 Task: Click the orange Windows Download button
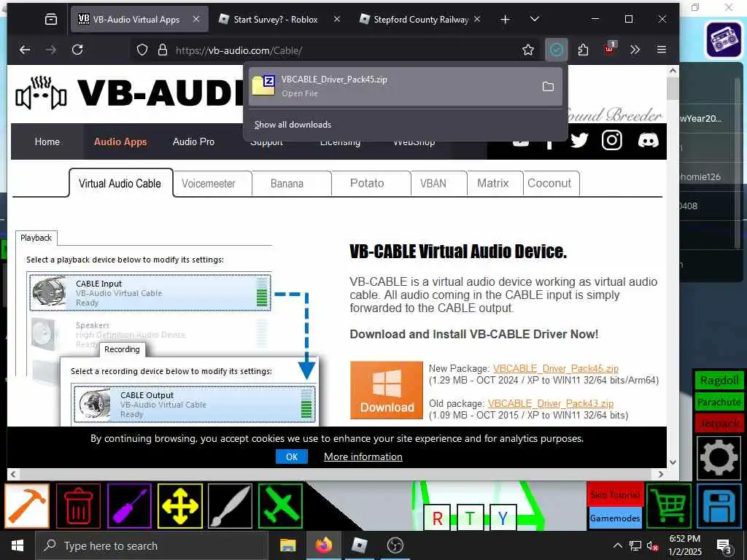(x=387, y=390)
